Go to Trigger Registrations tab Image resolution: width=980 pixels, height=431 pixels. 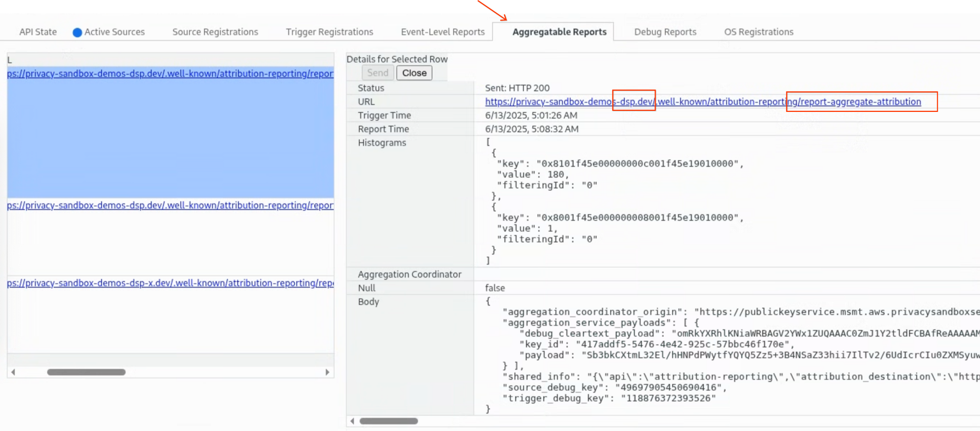pos(329,32)
